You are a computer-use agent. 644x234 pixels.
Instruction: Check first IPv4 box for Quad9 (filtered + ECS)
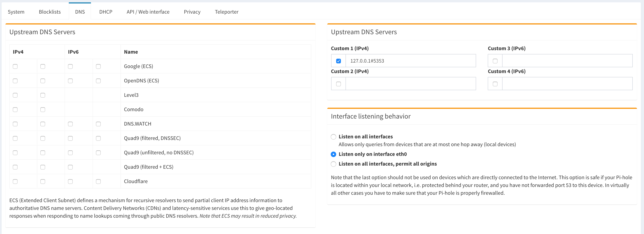[15, 167]
